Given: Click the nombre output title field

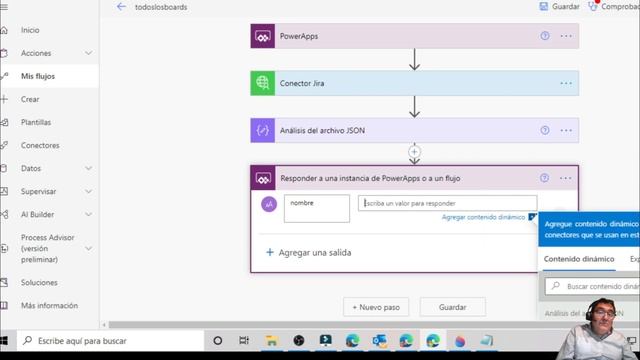Looking at the screenshot, I should [x=317, y=209].
